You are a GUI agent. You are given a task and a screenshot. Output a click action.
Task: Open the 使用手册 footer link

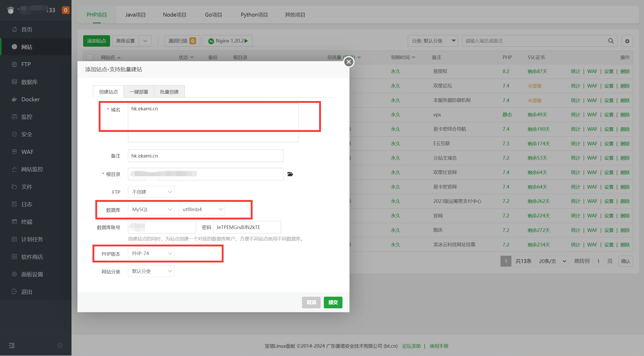[439, 346]
